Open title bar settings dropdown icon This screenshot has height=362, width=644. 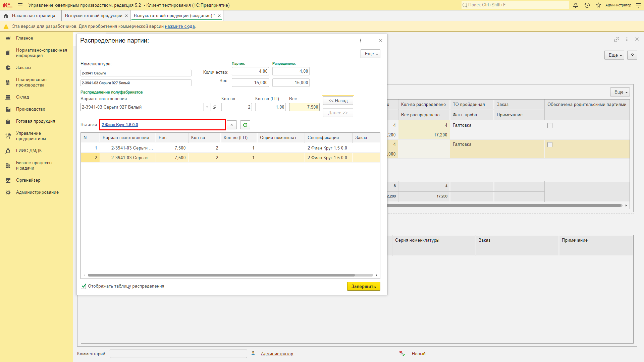tap(638, 5)
